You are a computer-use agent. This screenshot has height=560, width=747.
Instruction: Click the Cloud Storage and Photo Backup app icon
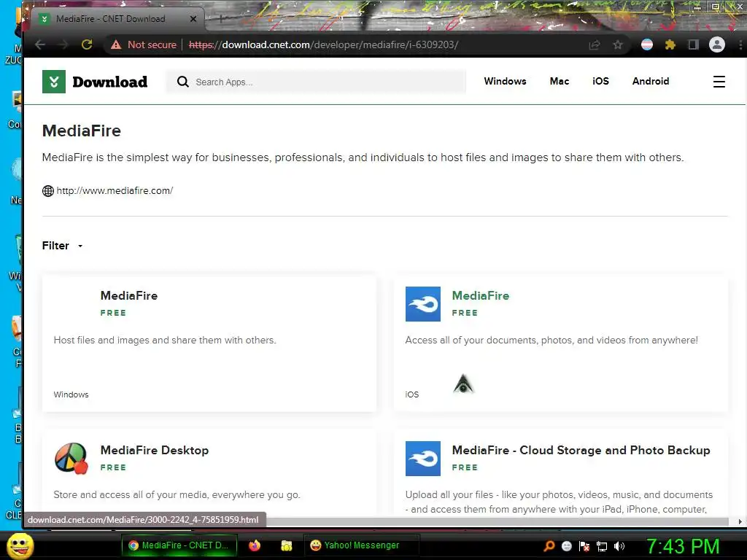pyautogui.click(x=423, y=459)
